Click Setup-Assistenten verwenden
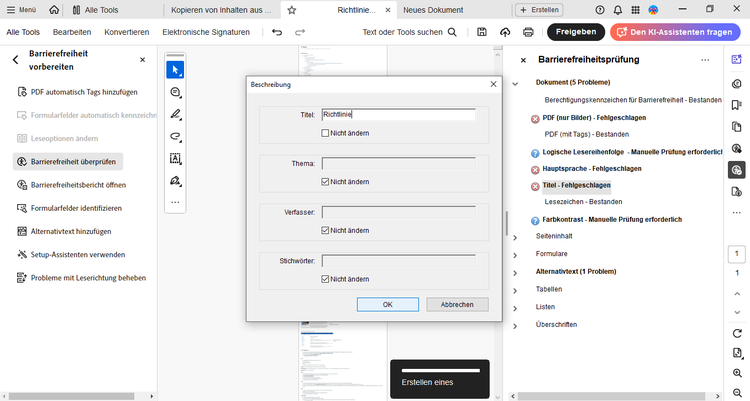The image size is (750, 401). (71, 255)
